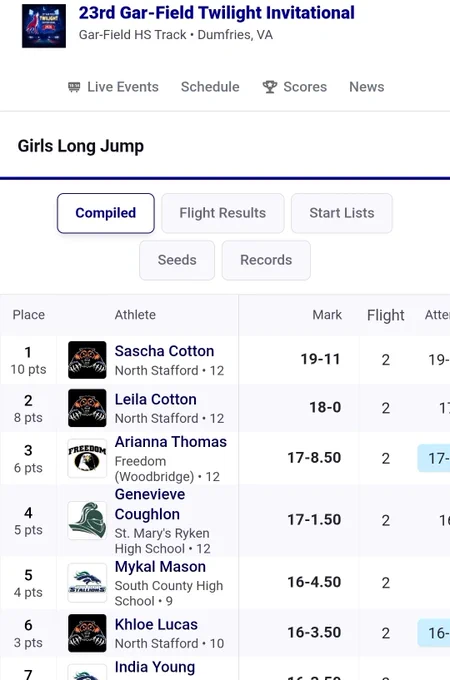Click Sascha Cotton's North Stafford team logo
This screenshot has width=450, height=680.
click(87, 360)
